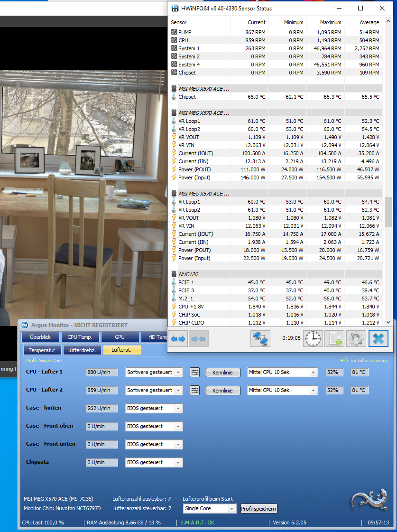Image resolution: width=397 pixels, height=532 pixels.
Task: Click the 262 U/min Case - hinten field
Action: [x=102, y=408]
